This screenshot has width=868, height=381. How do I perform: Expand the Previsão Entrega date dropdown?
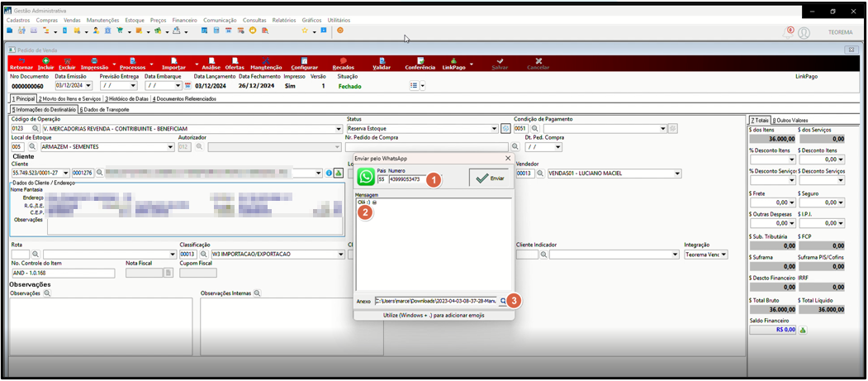(x=133, y=86)
